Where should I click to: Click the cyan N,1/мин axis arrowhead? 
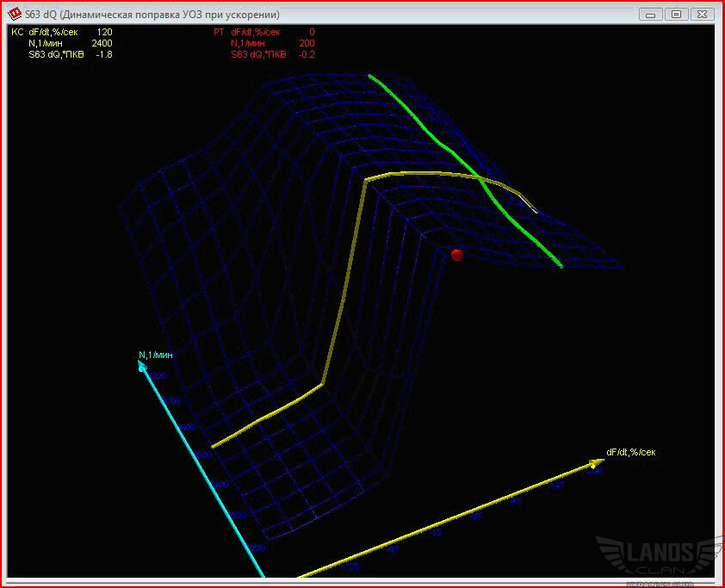143,367
